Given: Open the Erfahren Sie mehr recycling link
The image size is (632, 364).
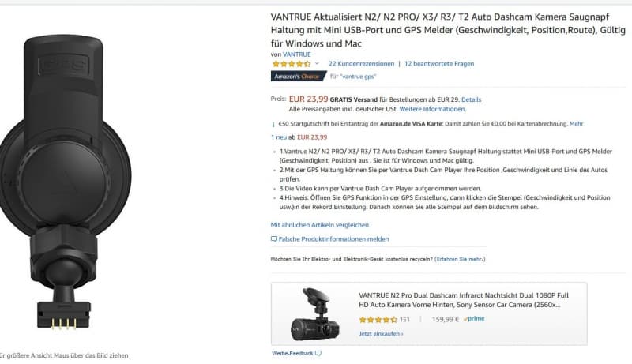Looking at the screenshot, I should click(460, 259).
